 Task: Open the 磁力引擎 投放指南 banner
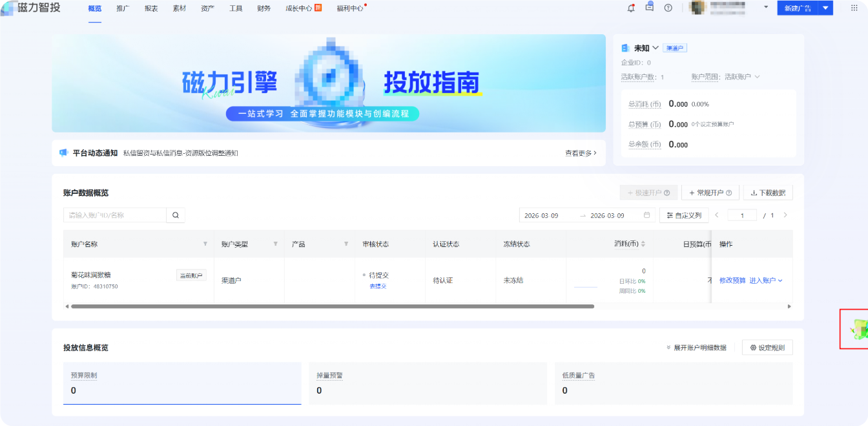[x=329, y=83]
